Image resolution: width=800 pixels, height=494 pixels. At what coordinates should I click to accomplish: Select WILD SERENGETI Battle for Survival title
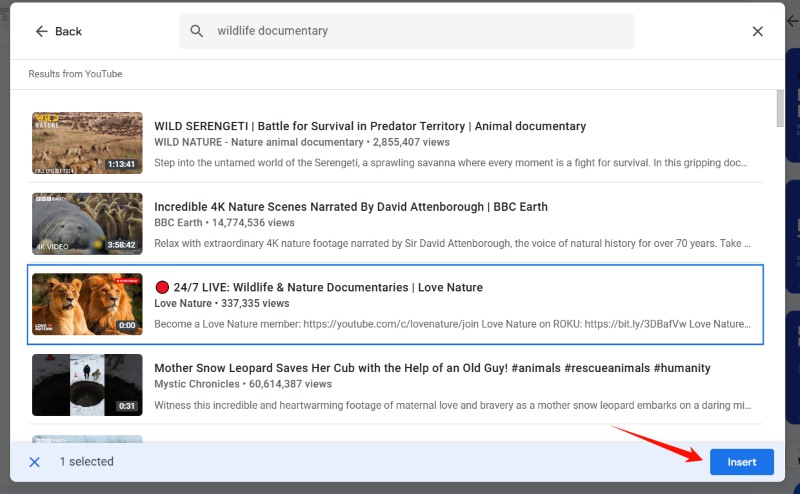[x=370, y=126]
